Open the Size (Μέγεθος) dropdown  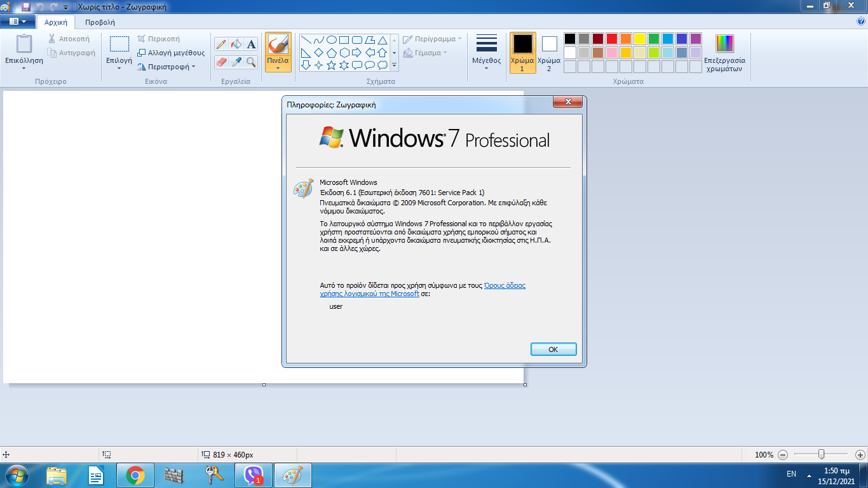(x=486, y=53)
